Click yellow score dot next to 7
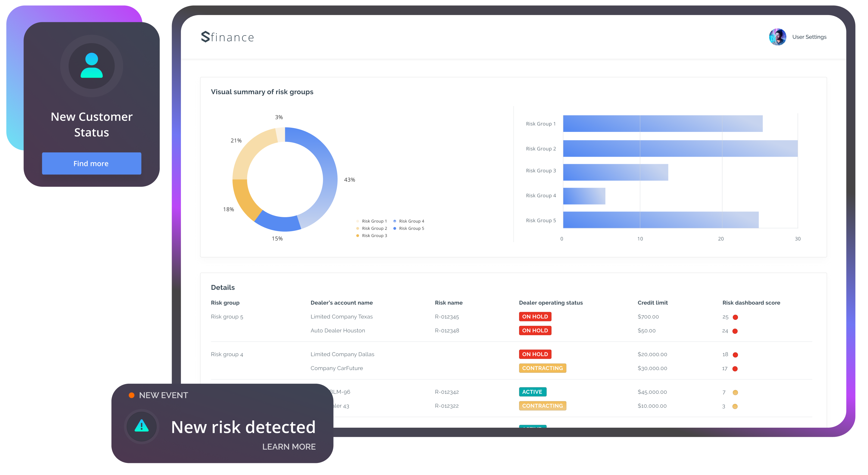The image size is (868, 475). tap(735, 392)
